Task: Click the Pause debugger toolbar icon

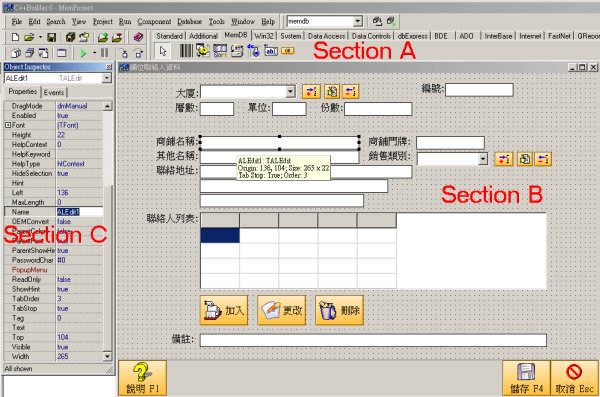Action: pos(104,53)
